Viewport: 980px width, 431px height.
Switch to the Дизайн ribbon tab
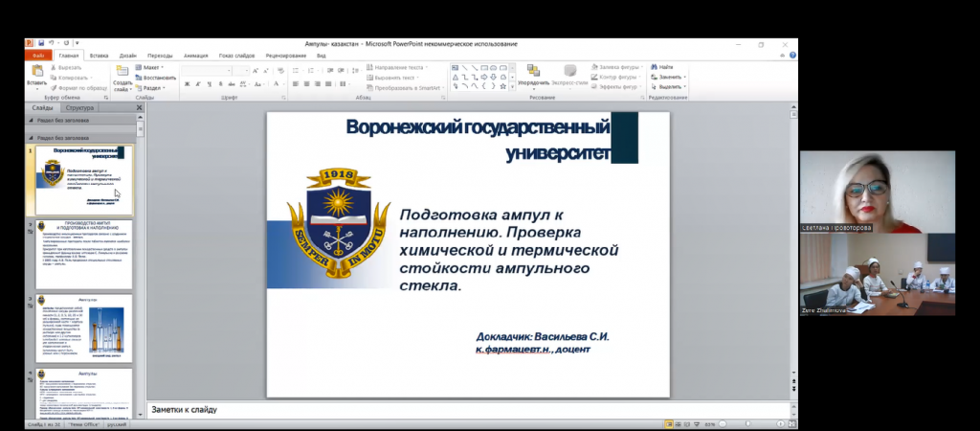[128, 56]
